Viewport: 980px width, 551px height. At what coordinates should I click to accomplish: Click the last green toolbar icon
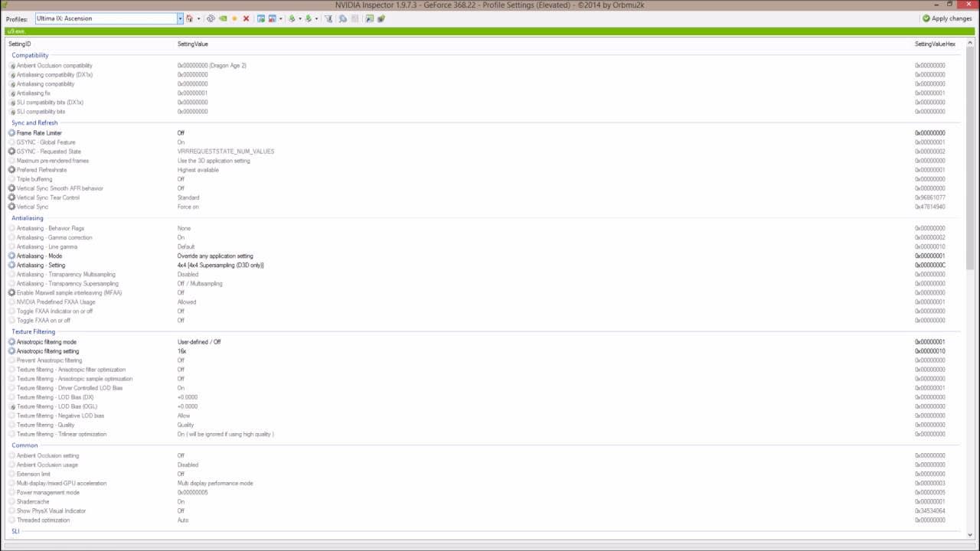pos(381,18)
